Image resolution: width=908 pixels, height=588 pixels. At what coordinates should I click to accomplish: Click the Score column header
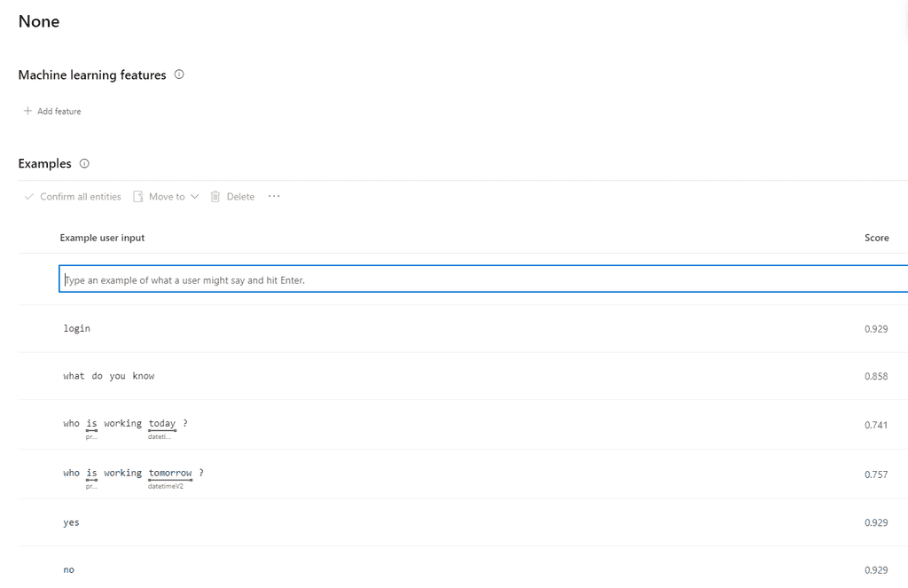pyautogui.click(x=876, y=238)
